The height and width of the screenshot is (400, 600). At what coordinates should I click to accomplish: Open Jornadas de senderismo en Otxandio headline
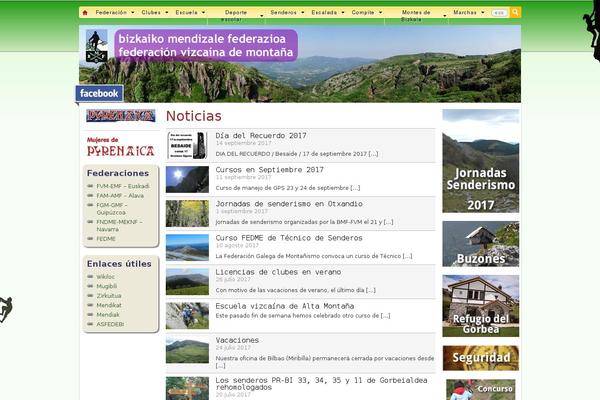(289, 204)
